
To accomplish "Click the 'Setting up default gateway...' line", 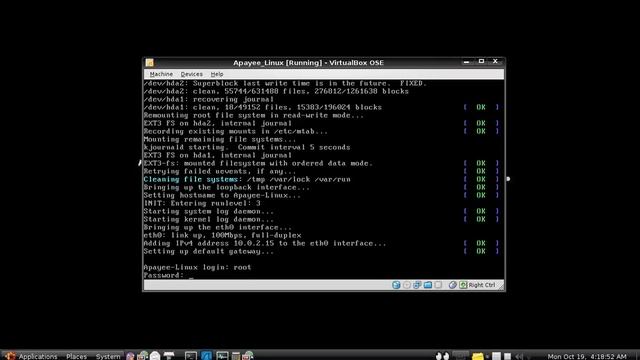I will 209,251.
